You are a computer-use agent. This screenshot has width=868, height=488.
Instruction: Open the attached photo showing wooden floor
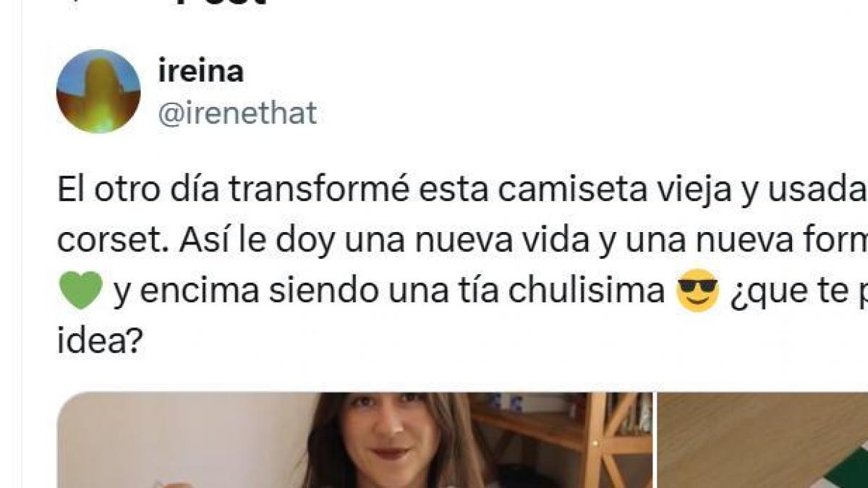(x=762, y=440)
